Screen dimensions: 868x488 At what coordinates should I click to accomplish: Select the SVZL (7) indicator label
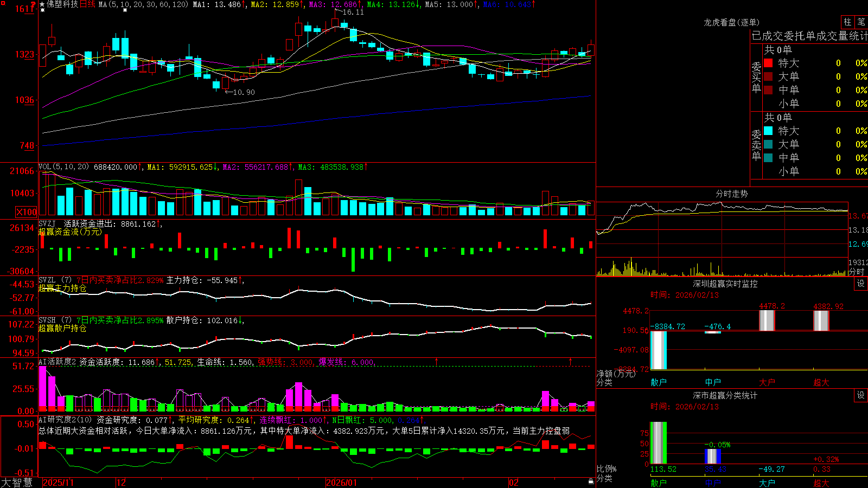pos(55,280)
